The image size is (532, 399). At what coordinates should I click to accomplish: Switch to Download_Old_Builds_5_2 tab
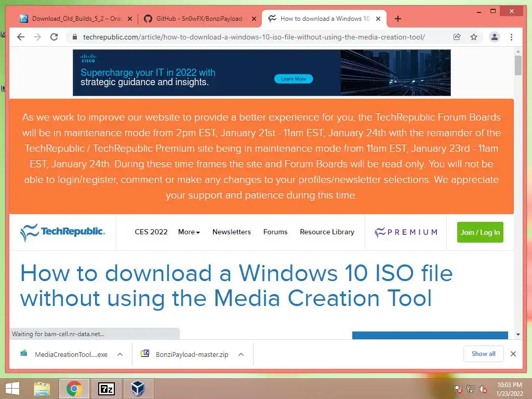coord(75,19)
